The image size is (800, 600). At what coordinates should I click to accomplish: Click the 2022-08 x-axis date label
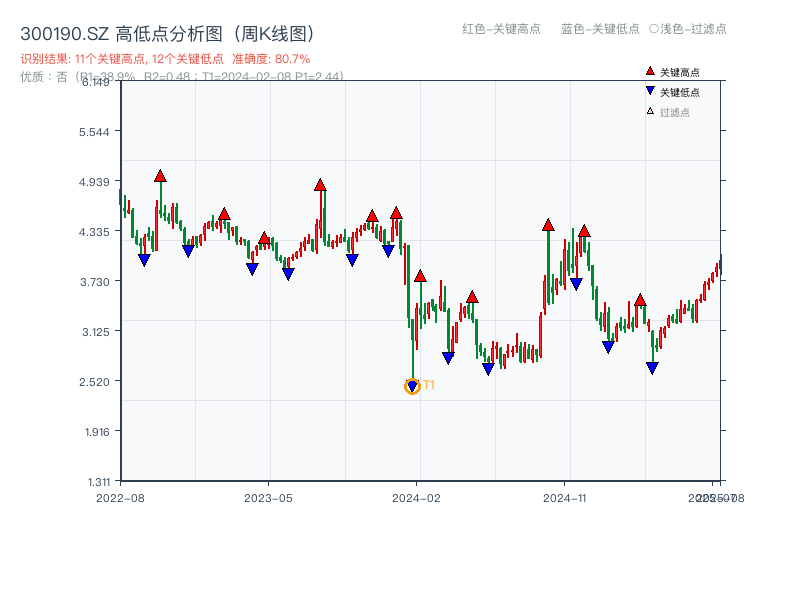point(120,498)
